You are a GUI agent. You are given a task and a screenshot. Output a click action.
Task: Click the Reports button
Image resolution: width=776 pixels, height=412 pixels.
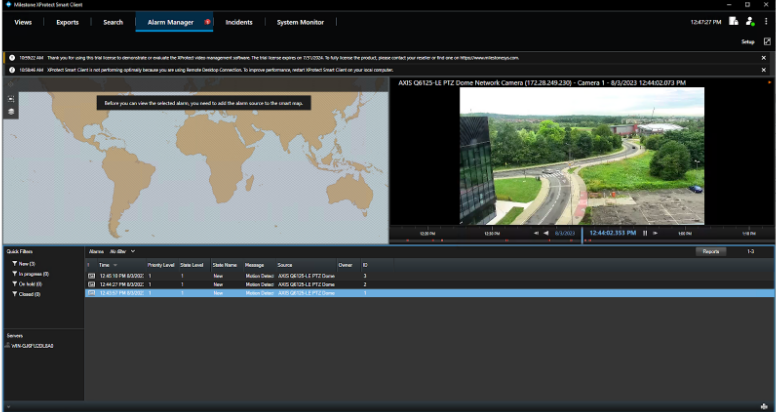[711, 252]
